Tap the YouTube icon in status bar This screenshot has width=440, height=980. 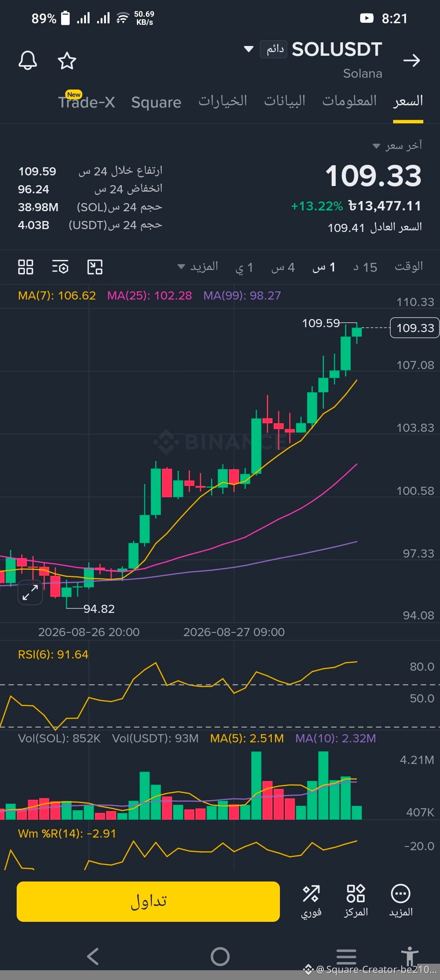367,18
